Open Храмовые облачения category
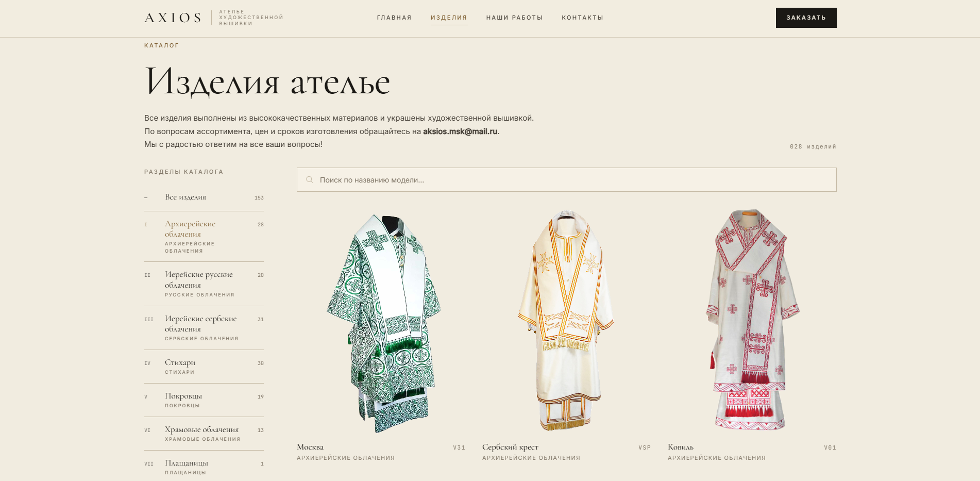This screenshot has height=481, width=980. coord(204,434)
